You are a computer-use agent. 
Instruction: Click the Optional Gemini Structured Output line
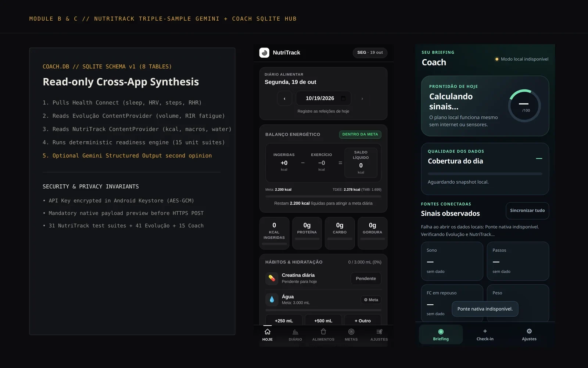pos(127,156)
